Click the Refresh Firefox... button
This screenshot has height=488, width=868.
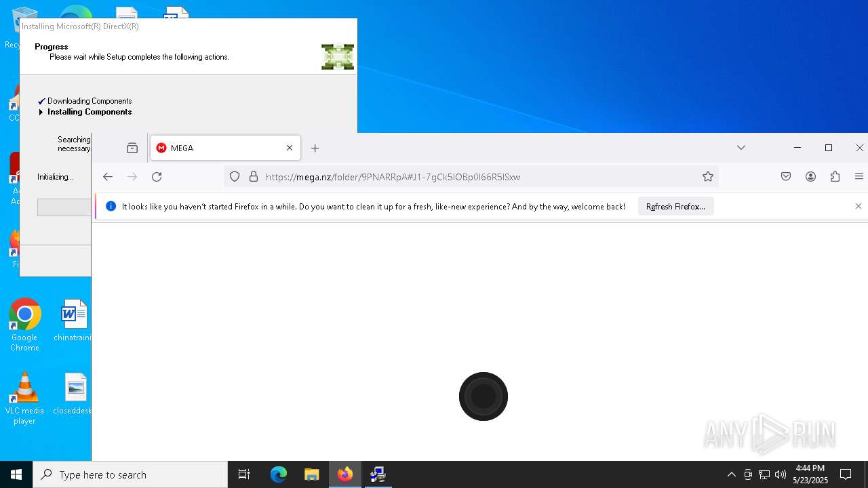pos(675,207)
